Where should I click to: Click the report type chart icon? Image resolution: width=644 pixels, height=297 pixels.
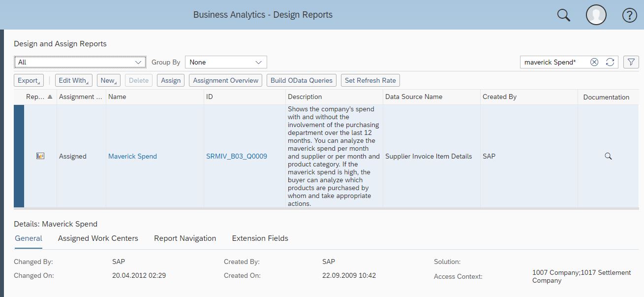(x=40, y=156)
